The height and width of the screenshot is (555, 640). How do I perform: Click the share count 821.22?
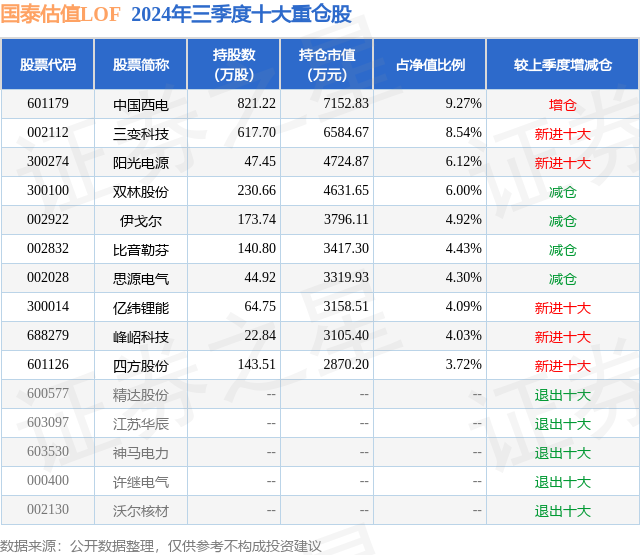257,103
